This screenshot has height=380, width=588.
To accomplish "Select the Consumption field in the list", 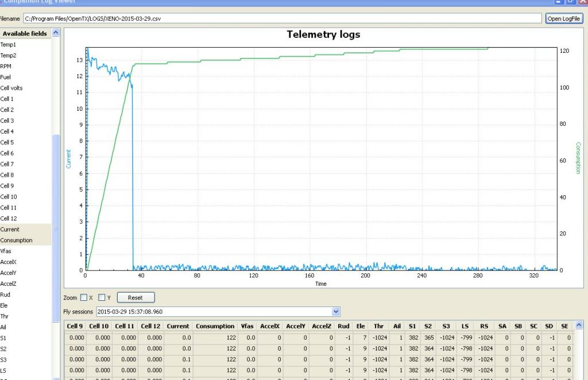I will click(x=16, y=240).
